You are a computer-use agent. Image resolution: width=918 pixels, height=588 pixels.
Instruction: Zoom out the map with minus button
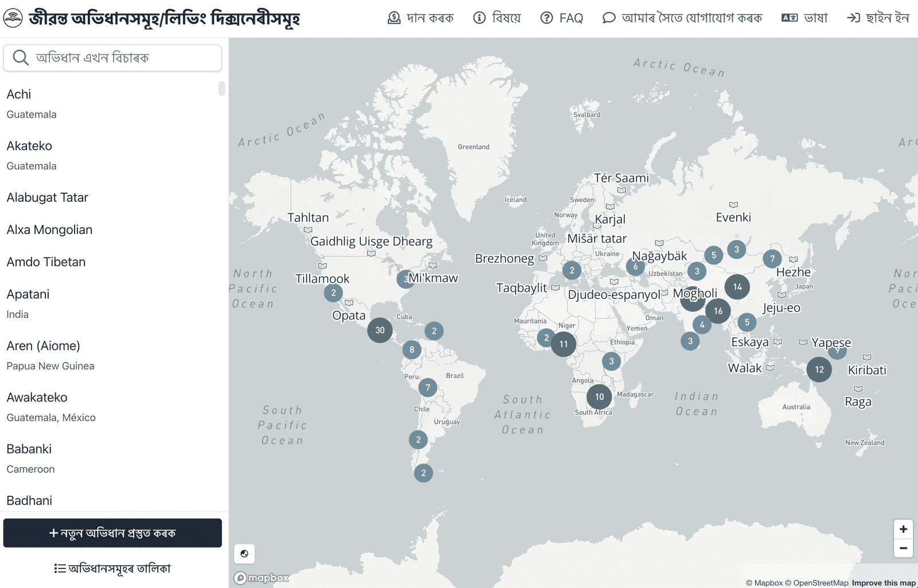point(903,548)
